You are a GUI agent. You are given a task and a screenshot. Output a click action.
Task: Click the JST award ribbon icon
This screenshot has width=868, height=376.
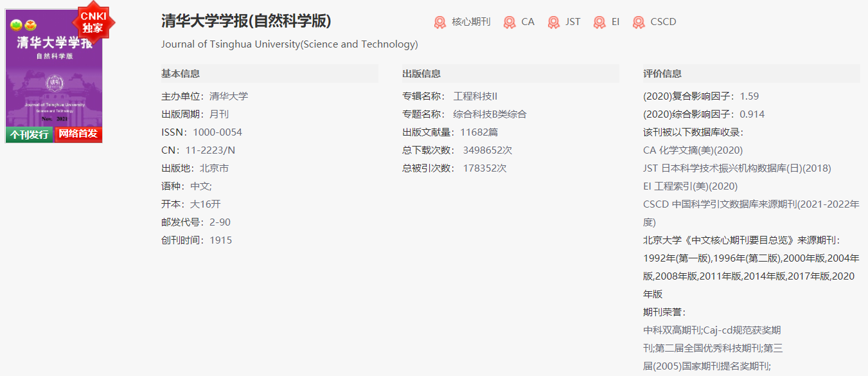tap(554, 22)
